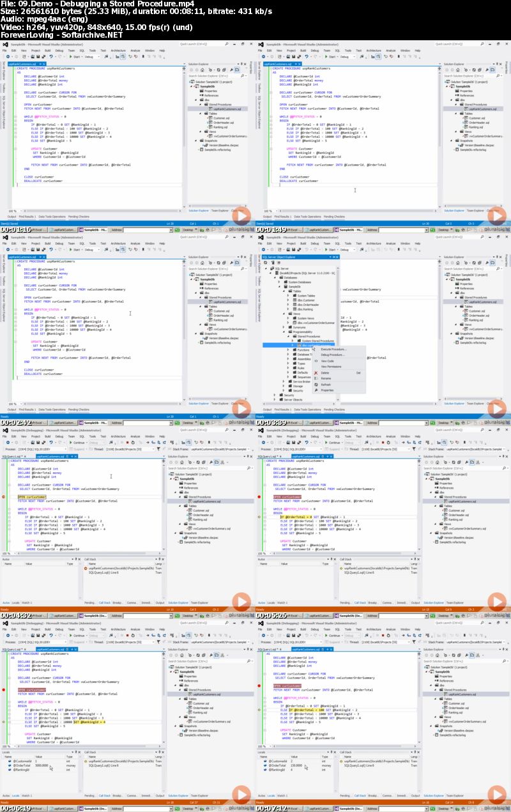The image size is (511, 812).
Task: Click Start button in the 00:01:16 frame toolbar
Action: tap(75, 56)
